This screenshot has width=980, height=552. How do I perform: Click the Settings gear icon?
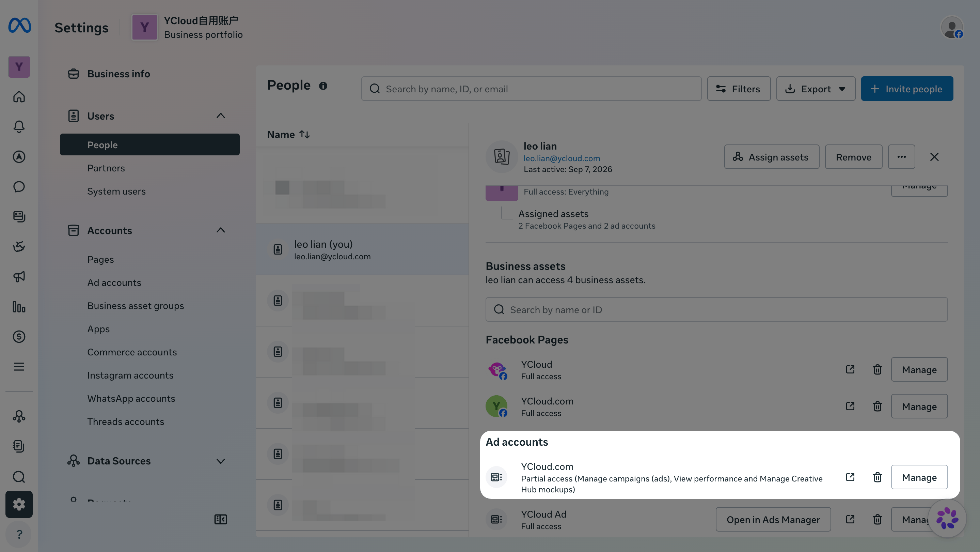click(19, 504)
